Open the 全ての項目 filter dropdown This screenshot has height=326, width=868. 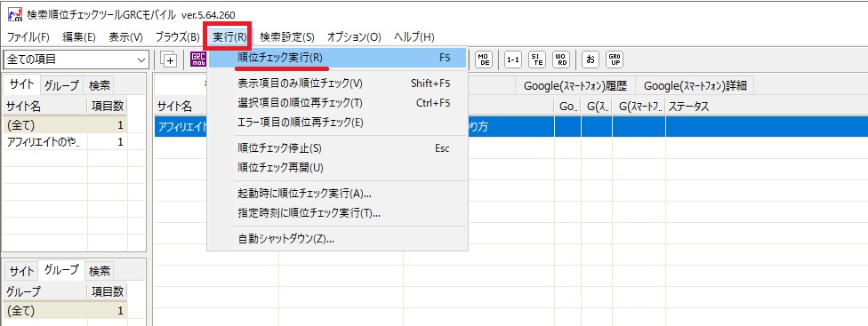coord(76,60)
